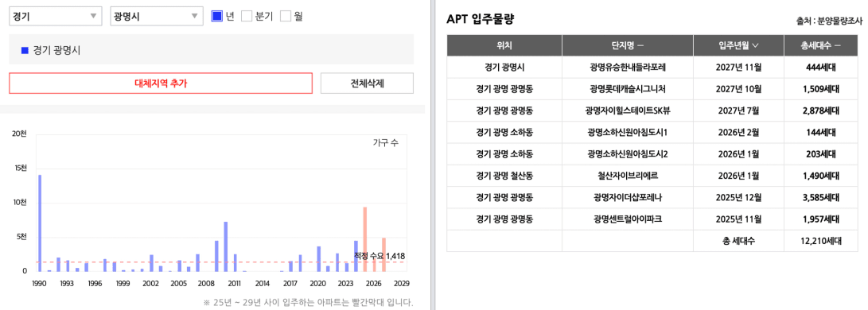The width and height of the screenshot is (868, 310).
Task: Click the 3,585세대 household count
Action: click(820, 198)
